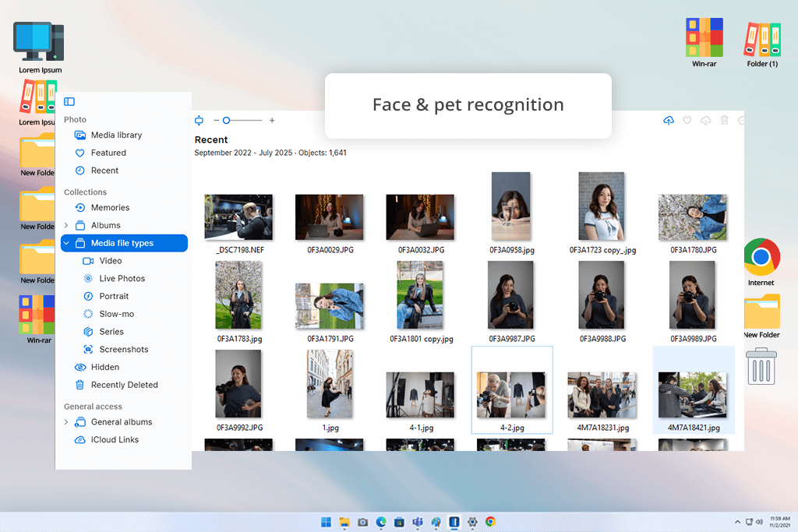Open Microsoft Store from the taskbar

pos(400,522)
